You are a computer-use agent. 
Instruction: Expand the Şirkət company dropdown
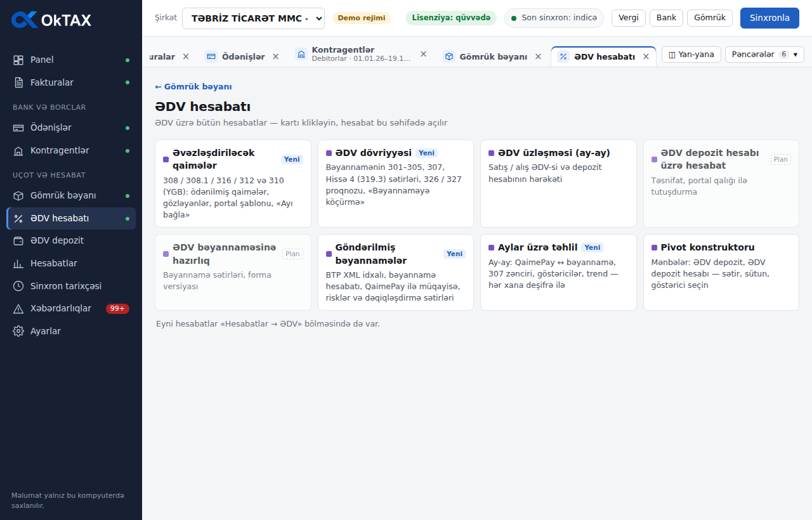253,18
